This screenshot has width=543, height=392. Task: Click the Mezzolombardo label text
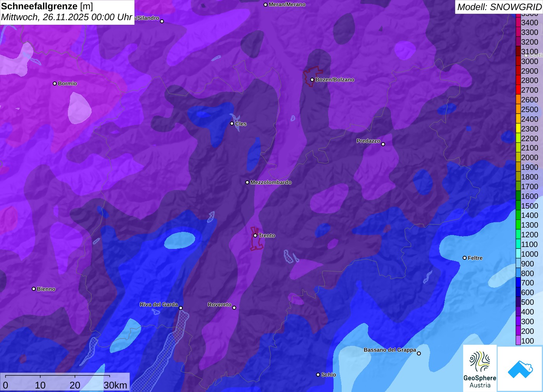(271, 182)
